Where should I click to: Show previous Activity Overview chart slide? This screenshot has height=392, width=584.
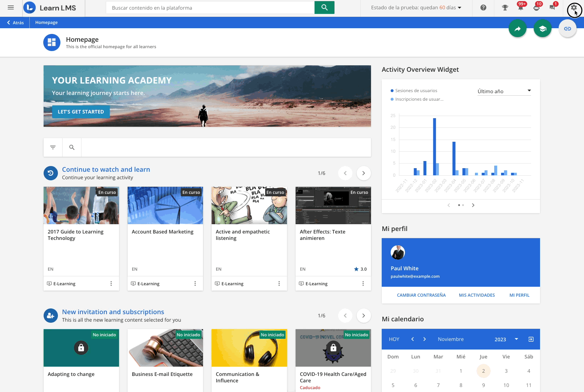tap(449, 205)
